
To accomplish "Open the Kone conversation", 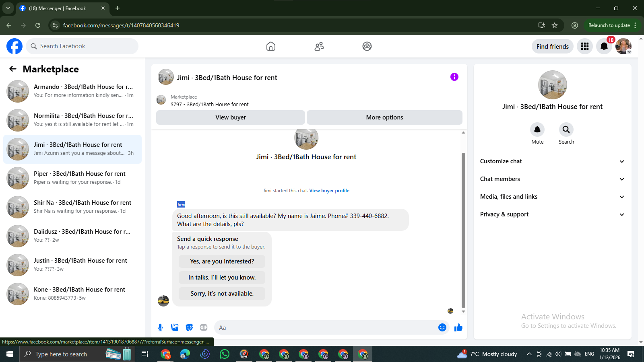I will pos(72,294).
